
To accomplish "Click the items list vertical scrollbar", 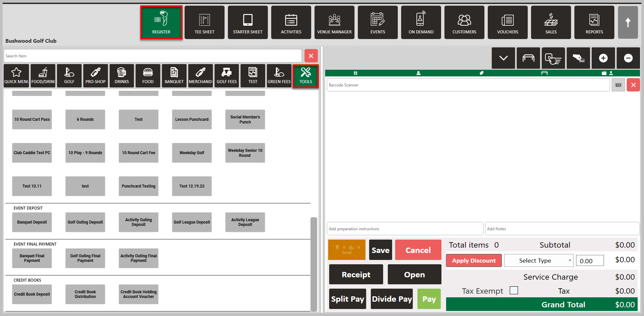I will 314,264.
